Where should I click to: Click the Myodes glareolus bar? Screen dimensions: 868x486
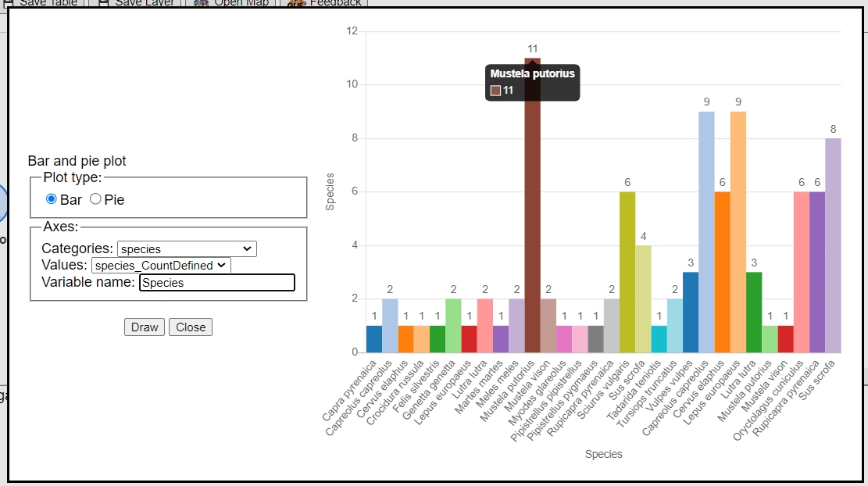pos(564,339)
